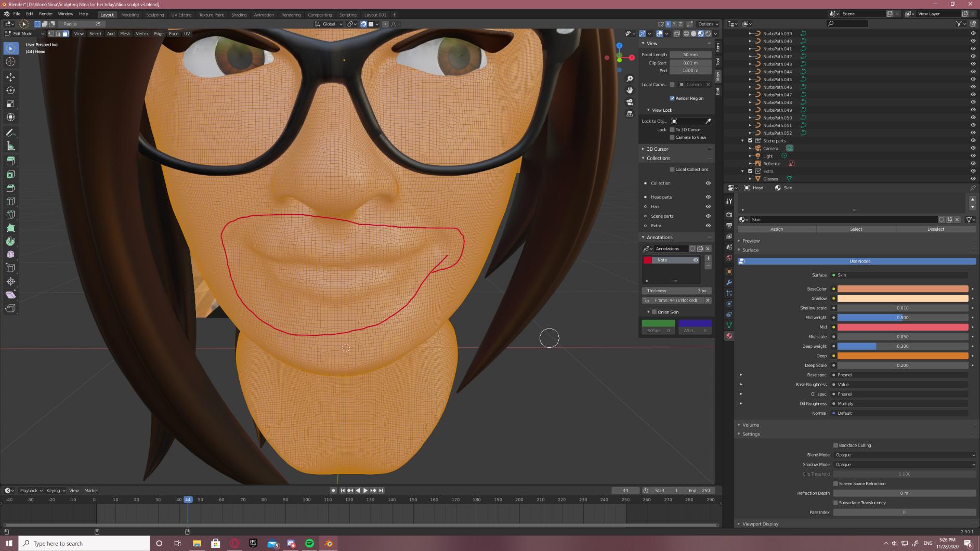Enable Local Collections checkbox

point(672,169)
